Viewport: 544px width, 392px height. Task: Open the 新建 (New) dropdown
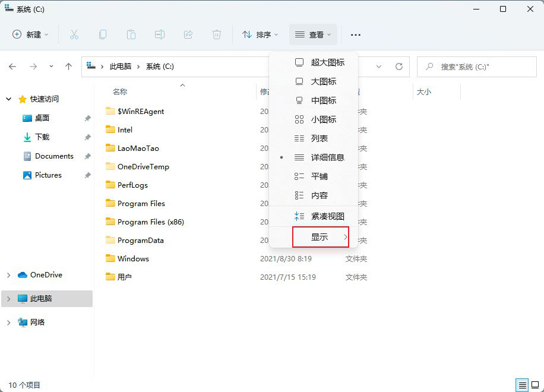click(30, 34)
